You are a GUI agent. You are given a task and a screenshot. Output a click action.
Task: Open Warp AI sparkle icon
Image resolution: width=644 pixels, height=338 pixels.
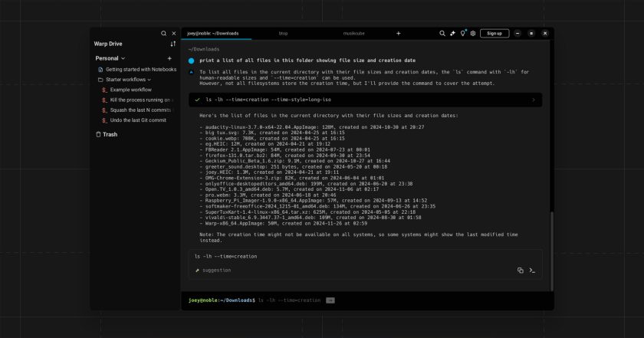coord(452,33)
